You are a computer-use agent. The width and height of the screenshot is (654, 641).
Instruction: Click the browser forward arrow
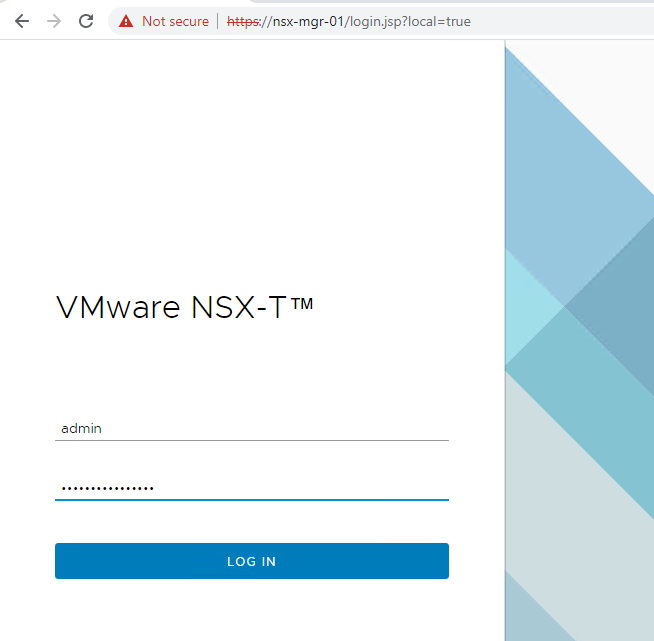point(54,21)
